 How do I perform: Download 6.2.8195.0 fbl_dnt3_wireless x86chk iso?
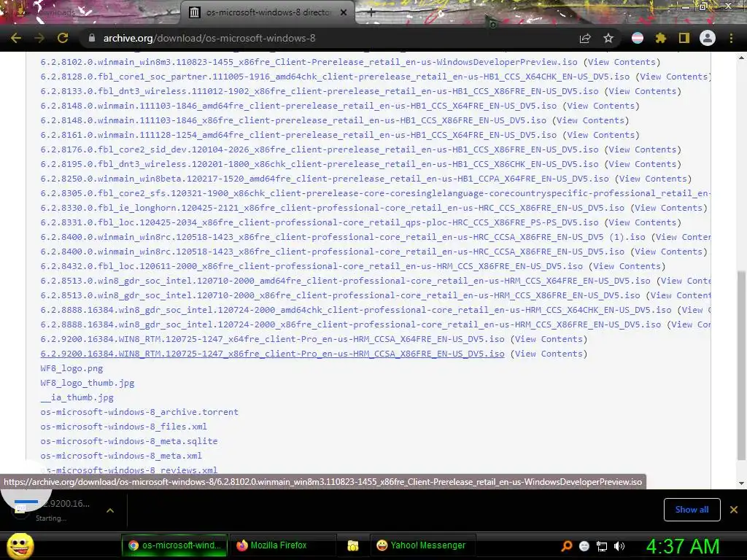(x=320, y=164)
